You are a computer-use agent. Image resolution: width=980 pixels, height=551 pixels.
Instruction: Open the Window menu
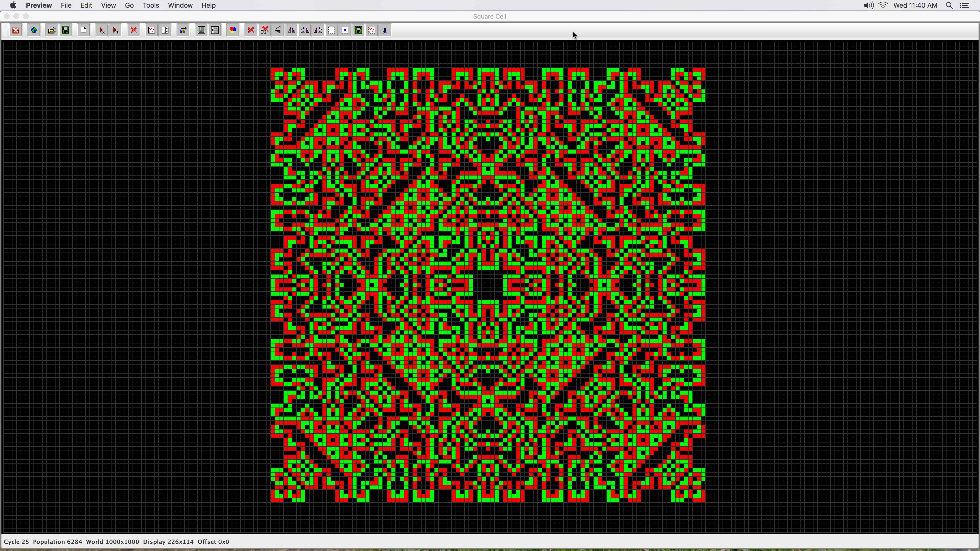(x=180, y=5)
